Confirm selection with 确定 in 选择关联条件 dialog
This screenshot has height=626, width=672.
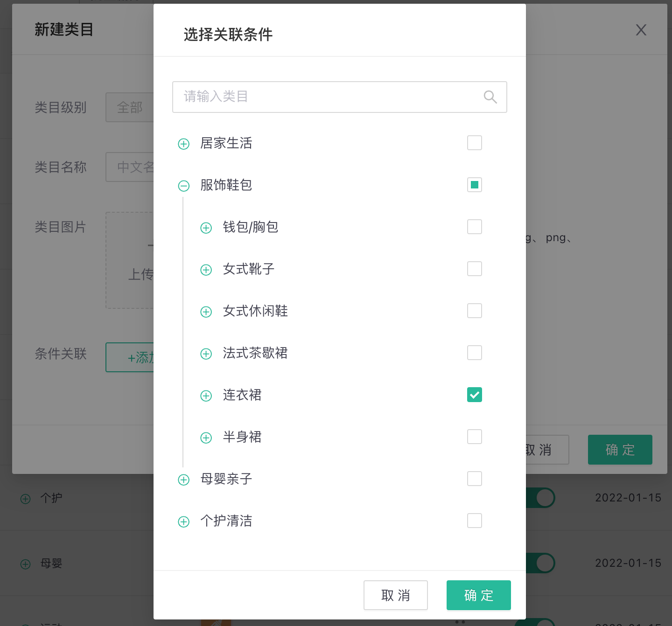click(479, 595)
